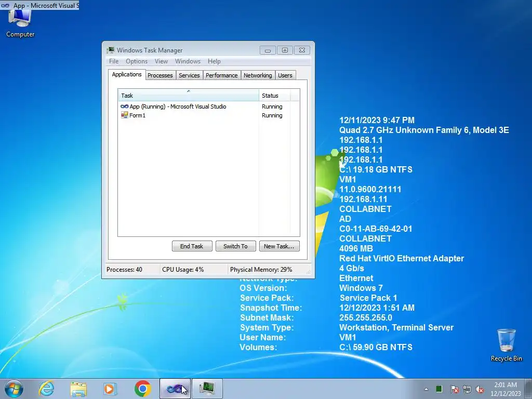532x399 pixels.
Task: Click the End Task button
Action: [192, 246]
